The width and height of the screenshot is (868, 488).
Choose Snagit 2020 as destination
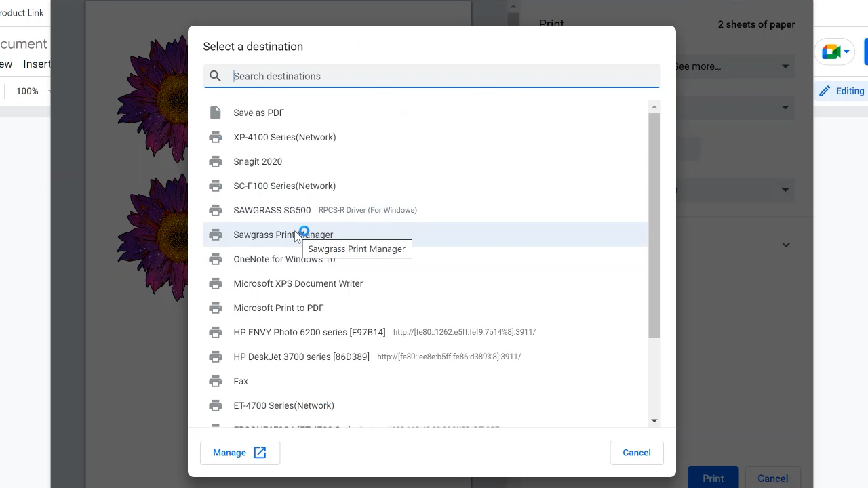425,161
